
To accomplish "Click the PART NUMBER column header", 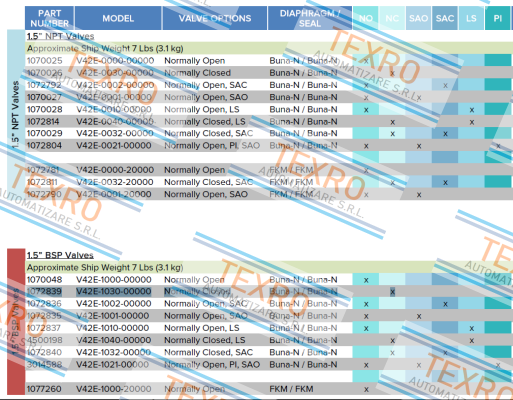I will 49,18.
